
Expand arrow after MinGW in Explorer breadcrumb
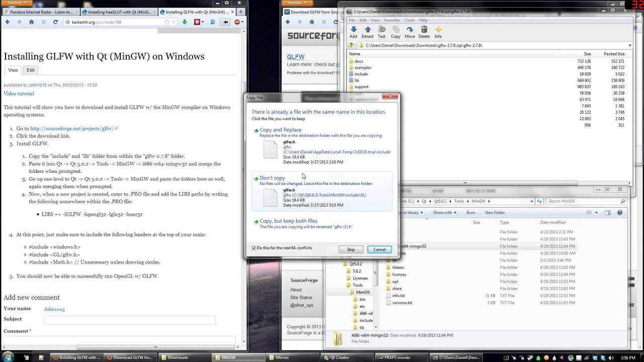click(488, 201)
